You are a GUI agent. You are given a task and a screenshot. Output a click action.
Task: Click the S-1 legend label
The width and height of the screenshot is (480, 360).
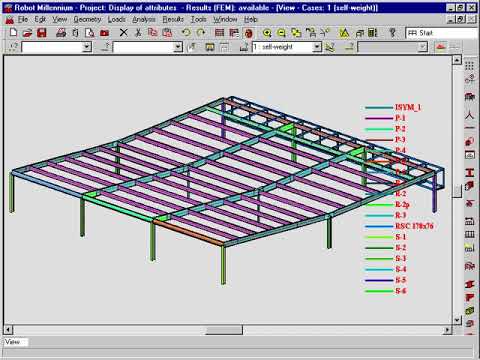pyautogui.click(x=401, y=237)
